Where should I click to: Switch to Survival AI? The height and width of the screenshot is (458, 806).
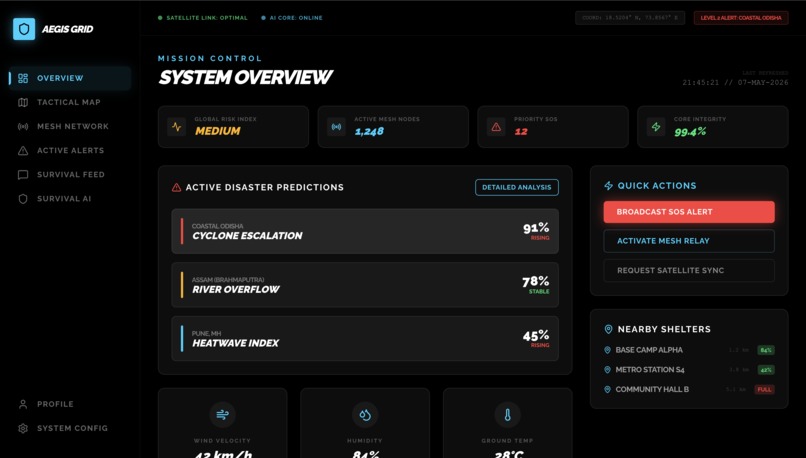tap(70, 199)
